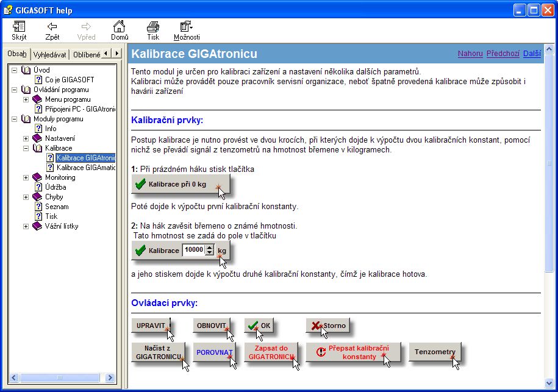Open the Domů home icon
Screen dimensions: 558x392
click(120, 26)
